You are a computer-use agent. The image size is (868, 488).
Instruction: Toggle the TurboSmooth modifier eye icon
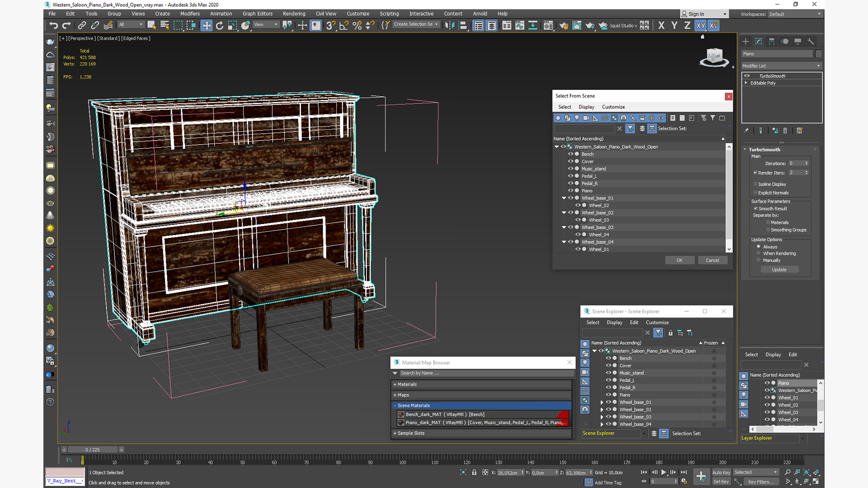tap(747, 75)
